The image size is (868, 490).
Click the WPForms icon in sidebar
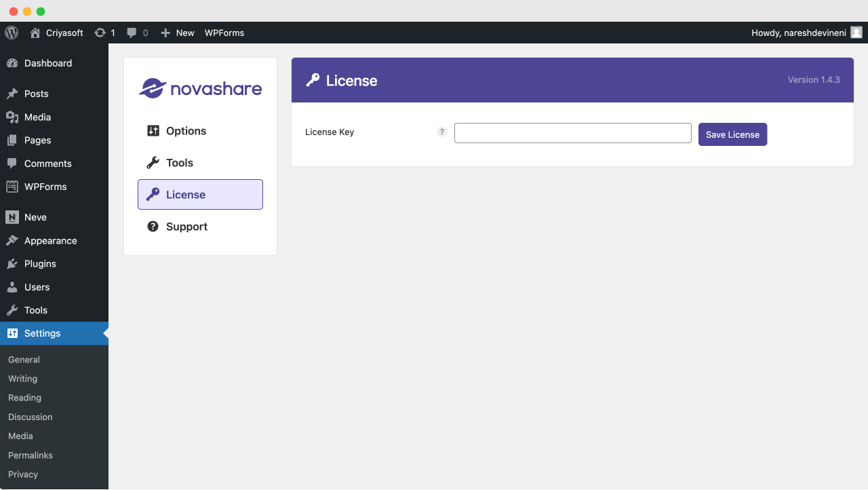click(12, 187)
